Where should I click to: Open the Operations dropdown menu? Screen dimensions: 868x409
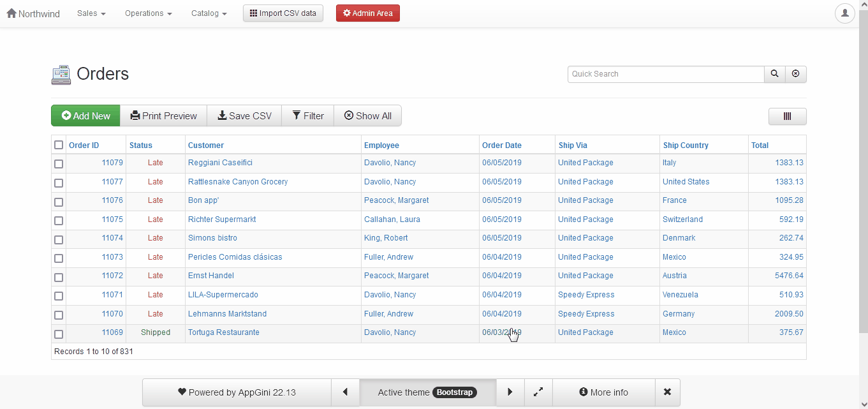pyautogui.click(x=148, y=13)
